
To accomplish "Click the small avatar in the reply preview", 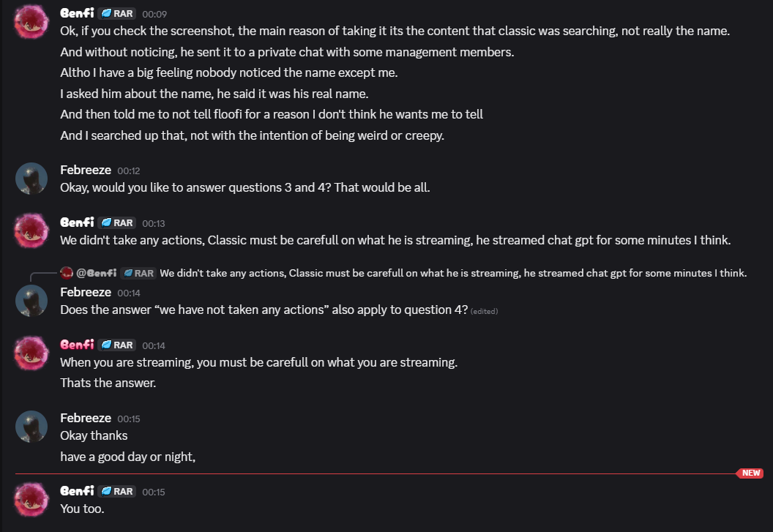I will (x=67, y=273).
